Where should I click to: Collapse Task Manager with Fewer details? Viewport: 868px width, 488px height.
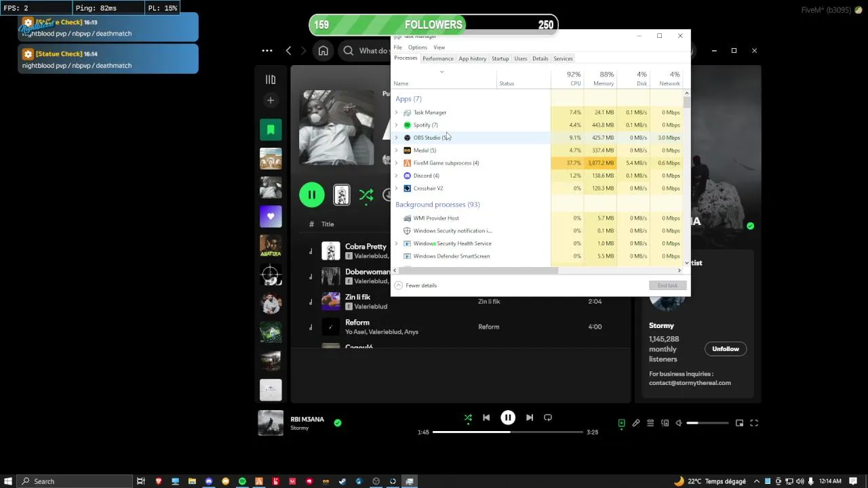point(416,285)
